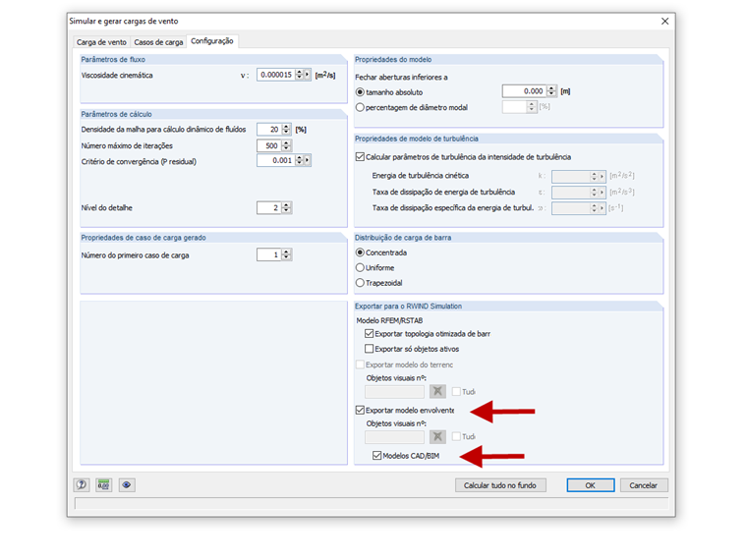This screenshot has width=747, height=560.
Task: Click the primeiro caso de carga spinner
Action: (x=286, y=254)
